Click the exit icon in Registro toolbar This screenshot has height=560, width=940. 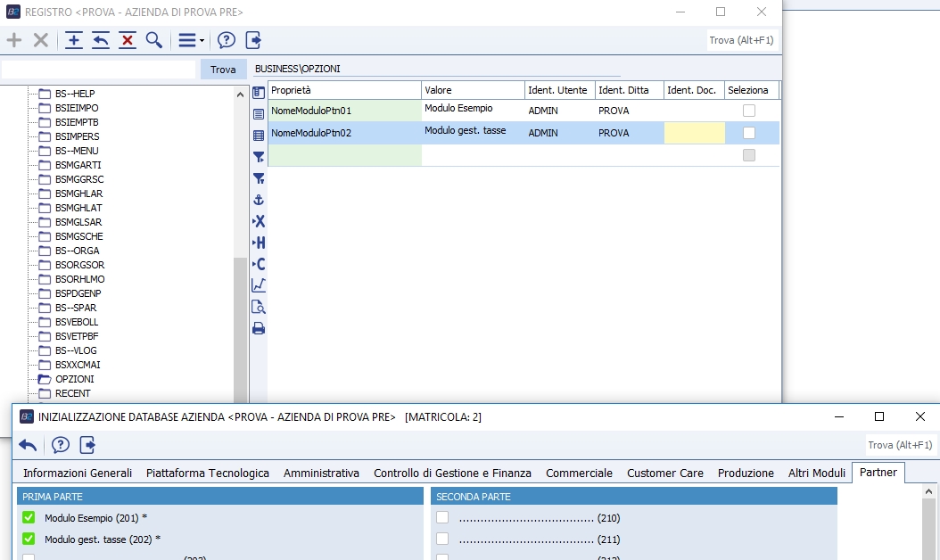tap(253, 40)
